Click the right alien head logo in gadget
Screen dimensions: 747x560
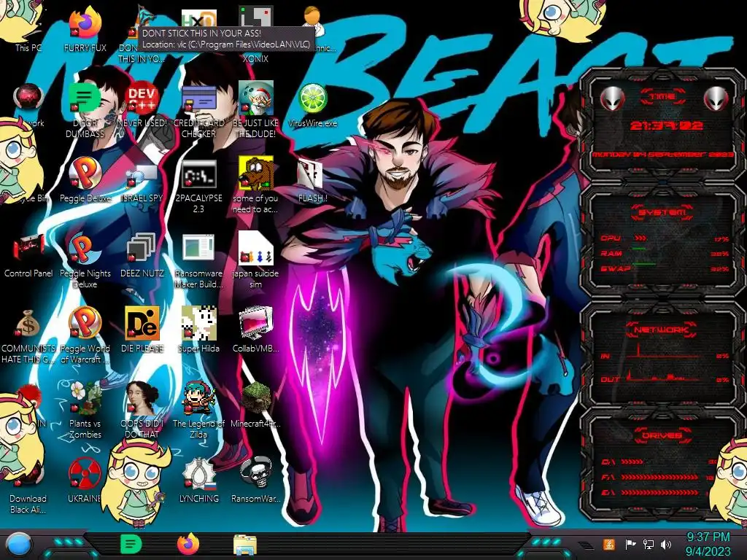coord(716,99)
